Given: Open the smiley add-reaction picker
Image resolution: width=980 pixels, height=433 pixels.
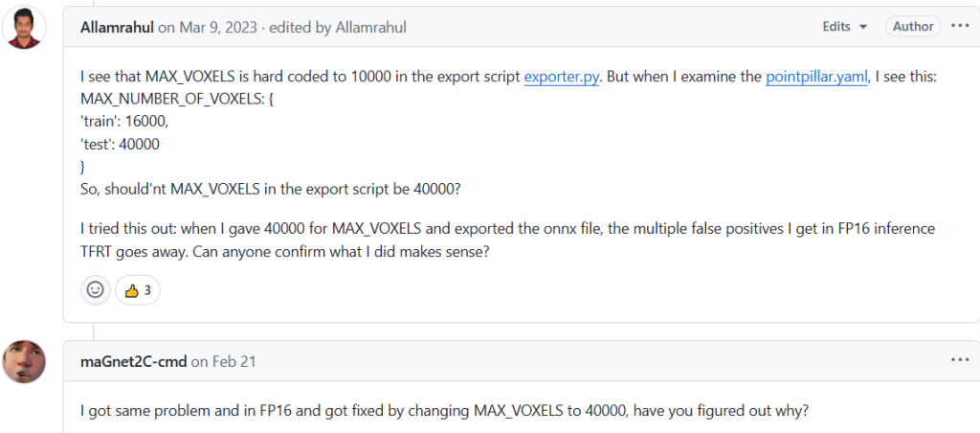Looking at the screenshot, I should (95, 289).
